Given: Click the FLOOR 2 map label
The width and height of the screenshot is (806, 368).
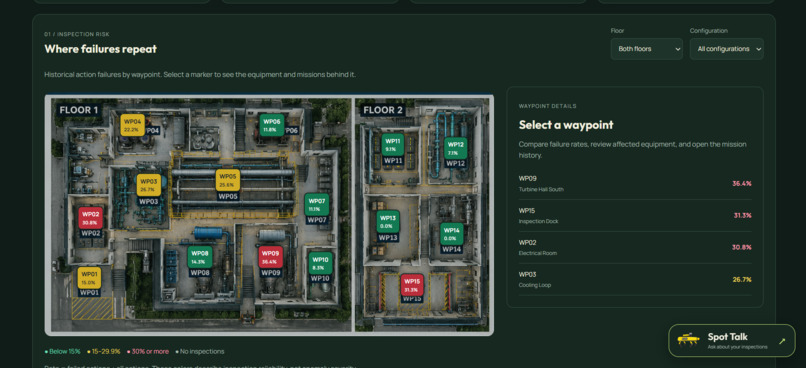Looking at the screenshot, I should point(383,110).
